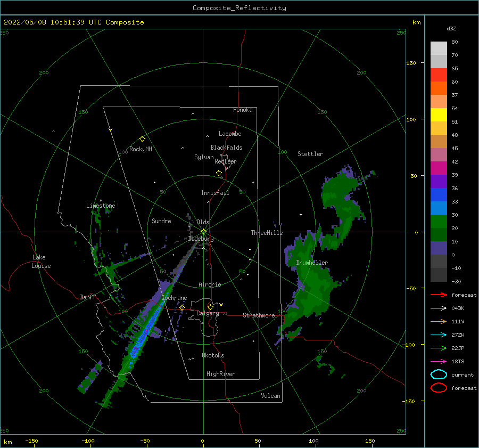
Task: Click the Vulcan label
Action: [x=271, y=396]
